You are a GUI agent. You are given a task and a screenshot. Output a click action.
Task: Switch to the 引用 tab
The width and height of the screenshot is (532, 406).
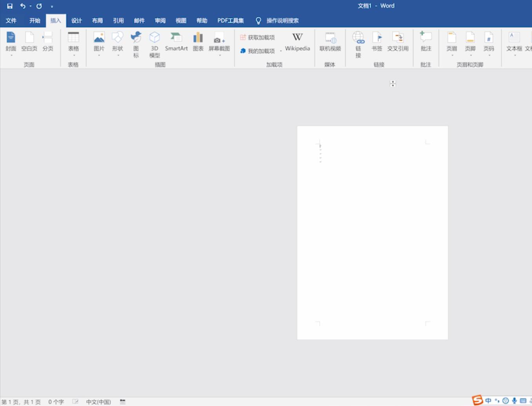point(118,20)
